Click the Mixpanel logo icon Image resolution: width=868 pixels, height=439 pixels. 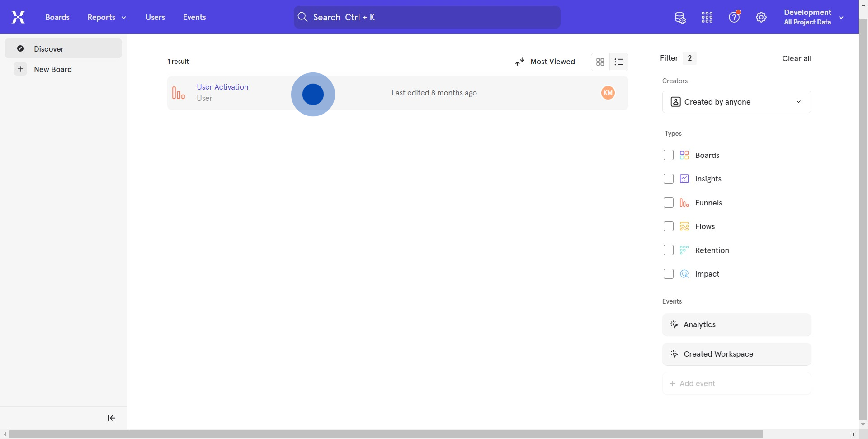pos(18,17)
